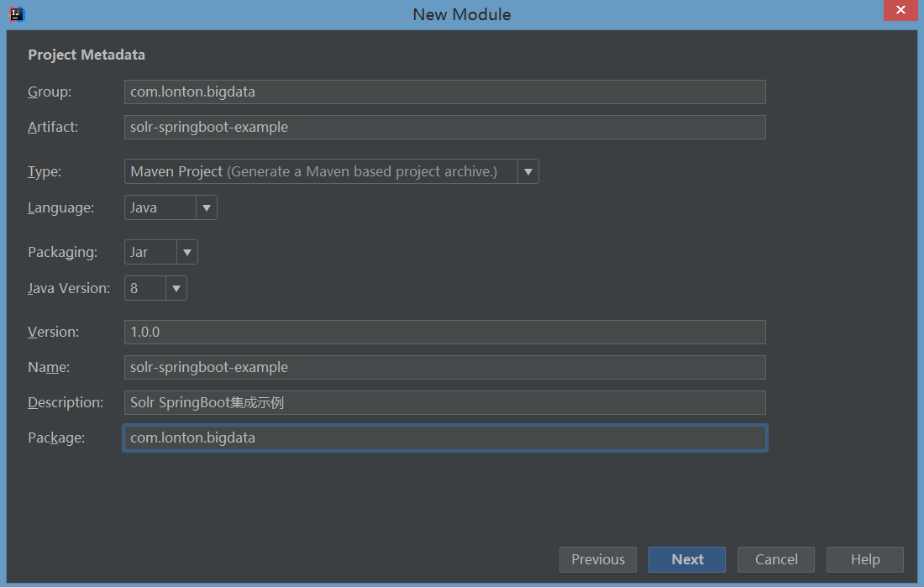Click the IntelliJ IDEA icon in title bar
The width and height of the screenshot is (924, 587).
(x=16, y=13)
